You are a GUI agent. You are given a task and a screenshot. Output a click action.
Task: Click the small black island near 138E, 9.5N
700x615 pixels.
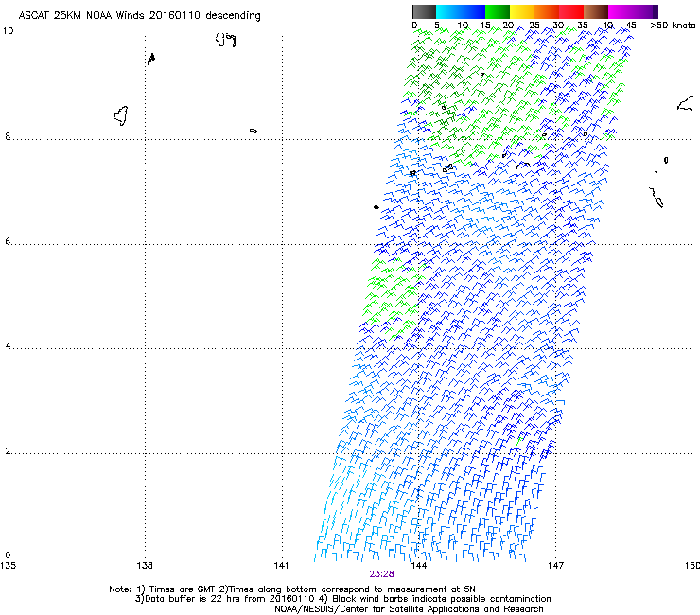pyautogui.click(x=151, y=59)
